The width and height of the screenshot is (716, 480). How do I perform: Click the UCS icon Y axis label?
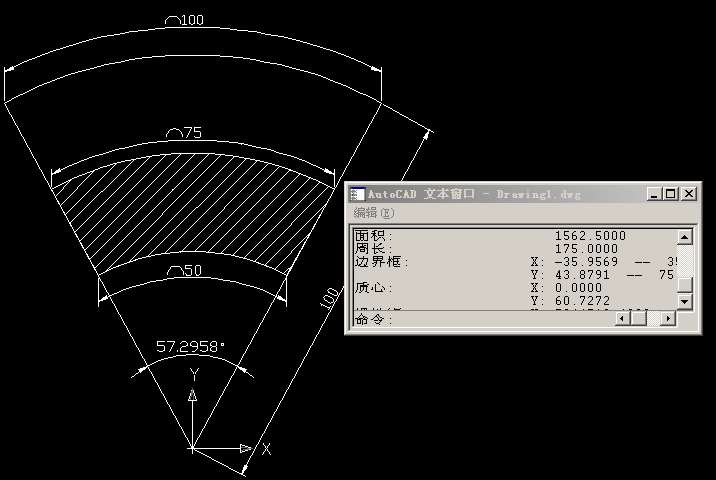pos(195,375)
